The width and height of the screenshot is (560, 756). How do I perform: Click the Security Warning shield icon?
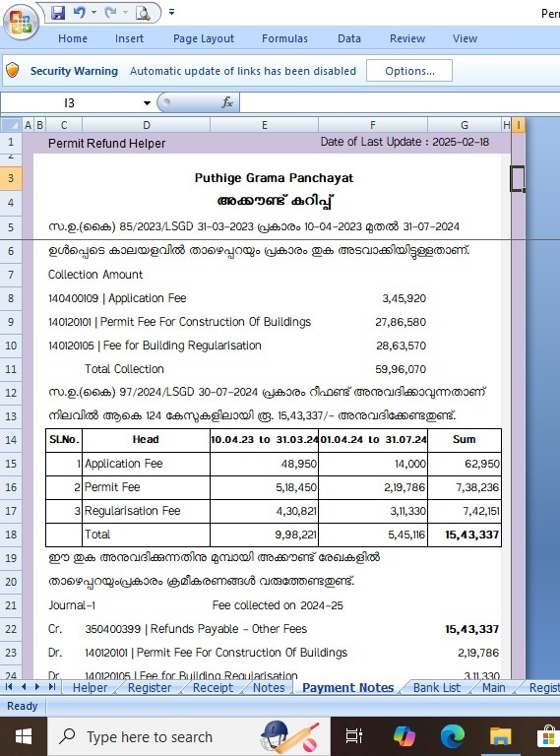point(13,71)
